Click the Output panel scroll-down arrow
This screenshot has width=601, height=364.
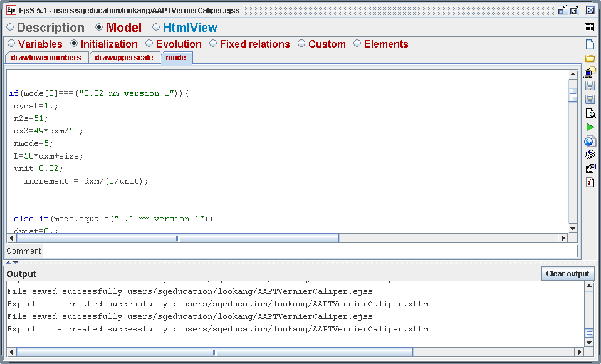589,342
